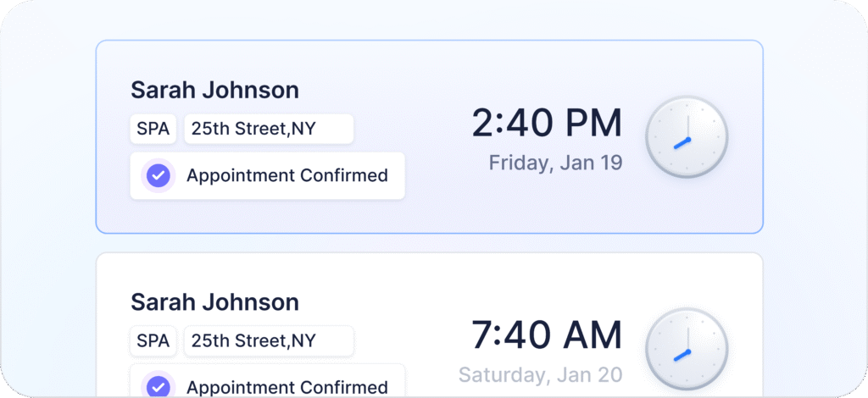Click Appointment Confirmed badge in first card

267,176
